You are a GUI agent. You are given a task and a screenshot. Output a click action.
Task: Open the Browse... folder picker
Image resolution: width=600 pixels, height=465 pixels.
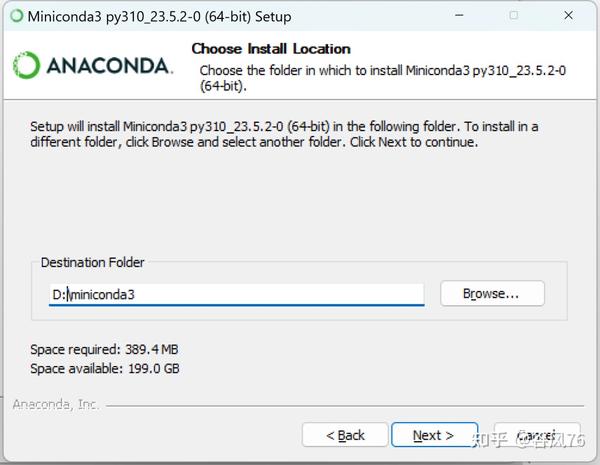click(x=492, y=294)
